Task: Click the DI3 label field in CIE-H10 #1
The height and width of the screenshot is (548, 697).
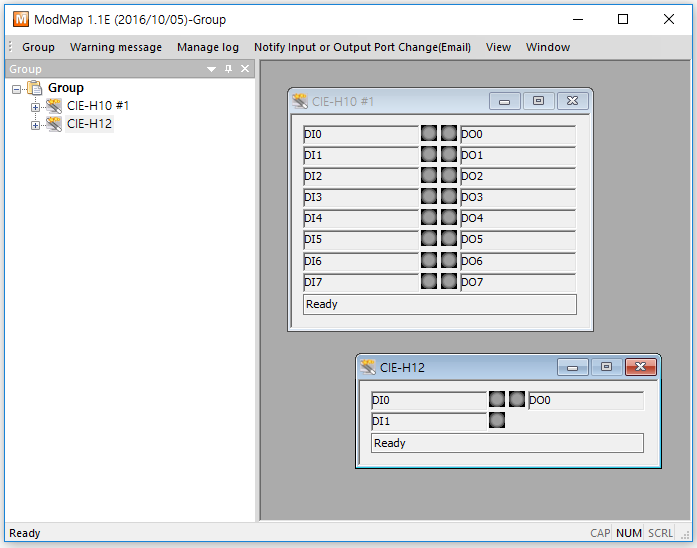Action: pyautogui.click(x=361, y=197)
